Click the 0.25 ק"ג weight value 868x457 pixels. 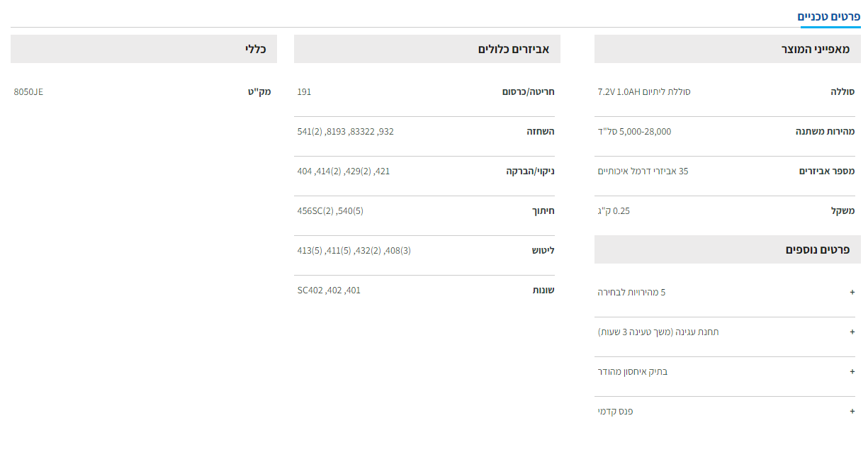(614, 211)
